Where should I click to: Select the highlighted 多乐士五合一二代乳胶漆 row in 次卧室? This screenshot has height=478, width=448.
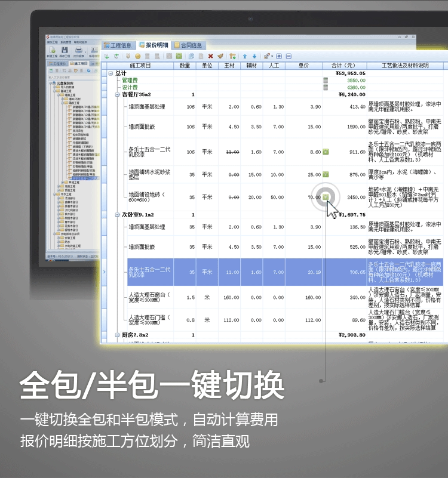(x=285, y=272)
